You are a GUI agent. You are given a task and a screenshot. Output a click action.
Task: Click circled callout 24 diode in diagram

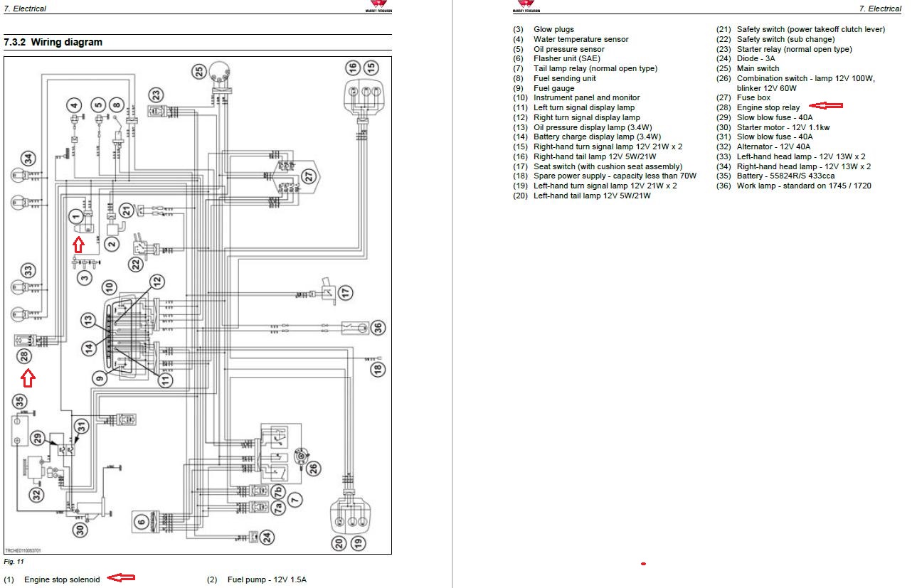(x=267, y=537)
